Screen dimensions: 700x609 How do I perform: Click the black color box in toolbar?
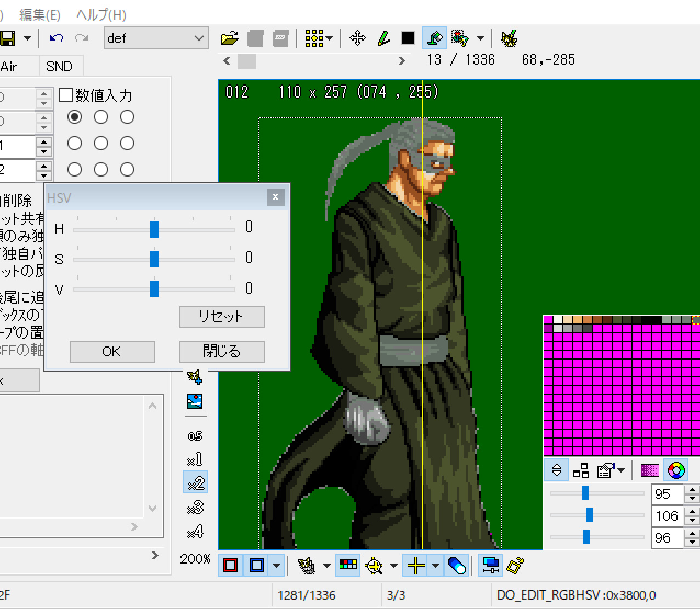tap(408, 38)
